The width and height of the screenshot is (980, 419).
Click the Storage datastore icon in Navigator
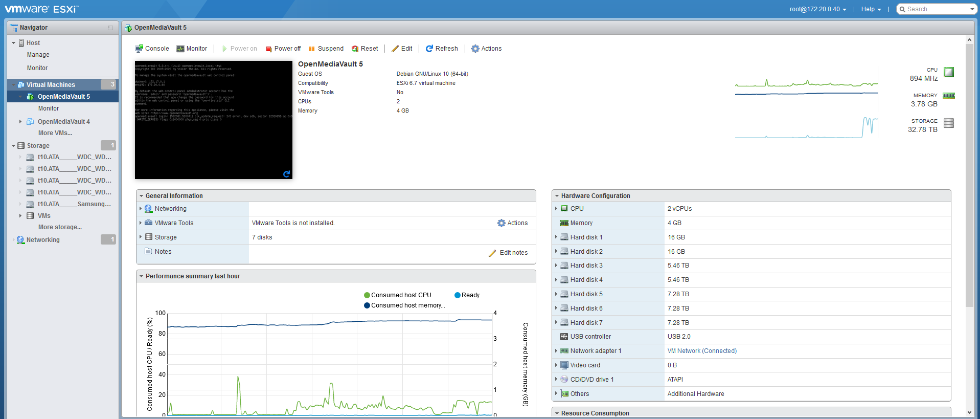coord(21,146)
